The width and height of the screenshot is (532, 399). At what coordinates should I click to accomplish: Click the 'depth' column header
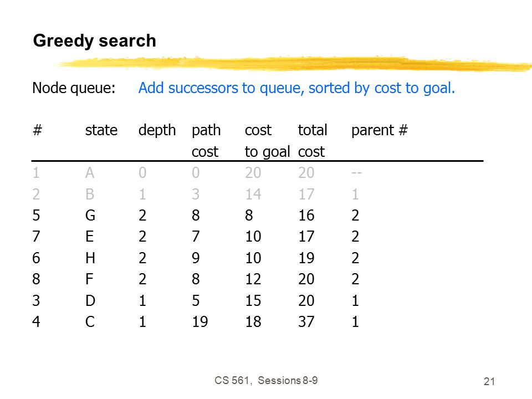tap(157, 131)
